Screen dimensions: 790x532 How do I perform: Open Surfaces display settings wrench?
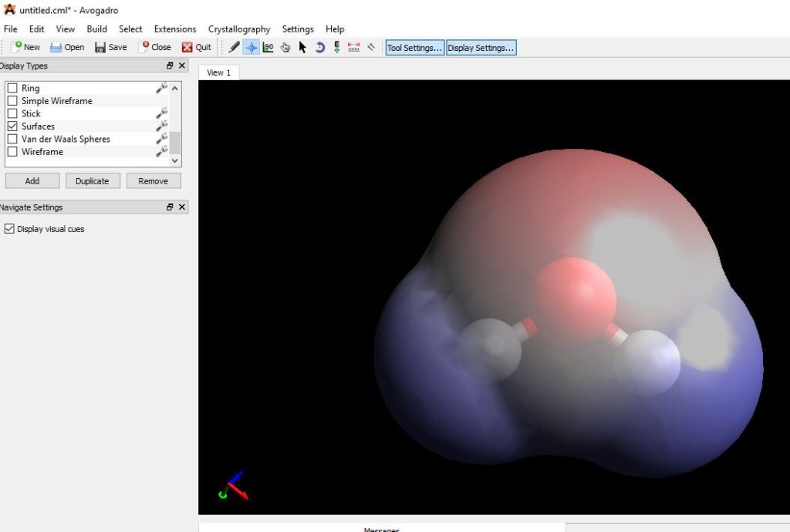click(x=161, y=126)
